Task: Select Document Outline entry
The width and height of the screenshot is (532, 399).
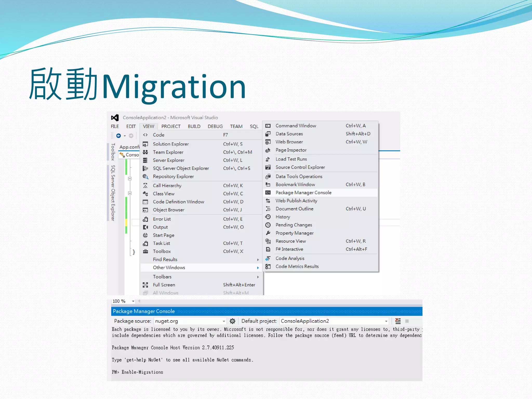Action: [320, 209]
